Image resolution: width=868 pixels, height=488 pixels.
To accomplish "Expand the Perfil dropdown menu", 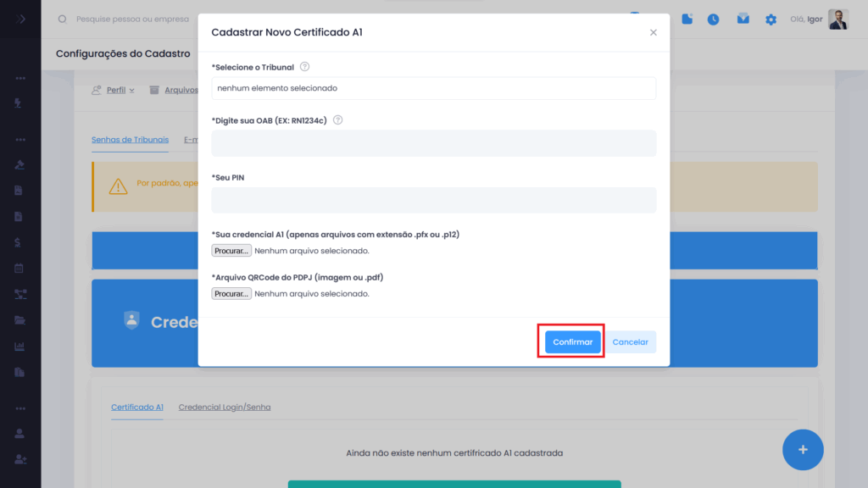I will 113,90.
